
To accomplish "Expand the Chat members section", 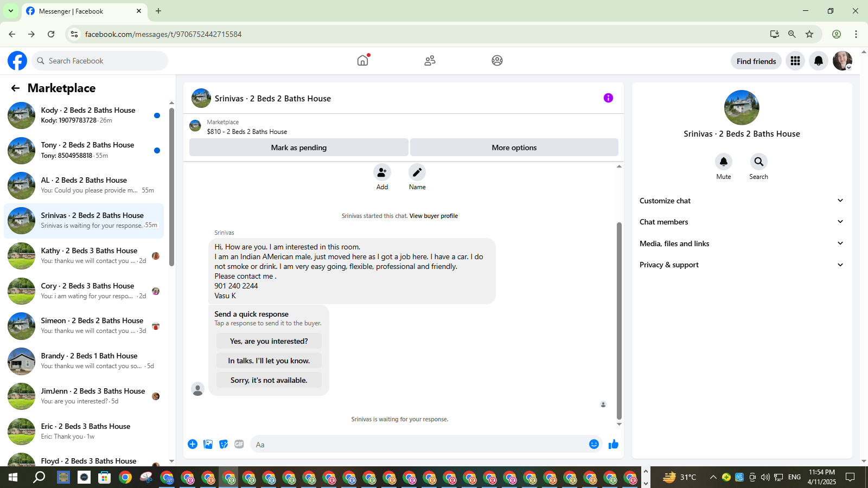I will pyautogui.click(x=742, y=222).
